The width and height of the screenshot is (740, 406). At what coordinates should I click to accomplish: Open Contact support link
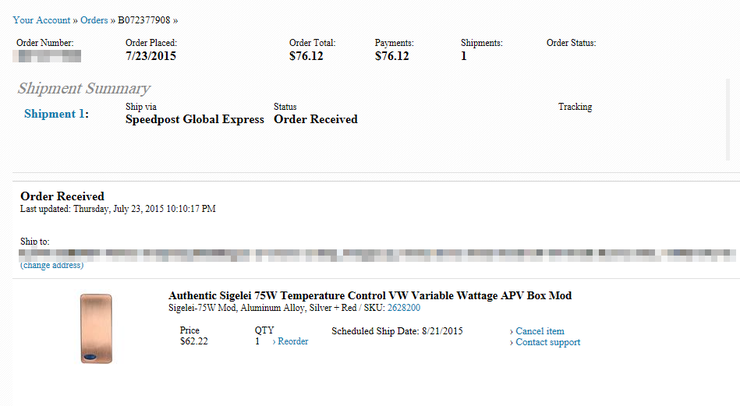(x=547, y=342)
